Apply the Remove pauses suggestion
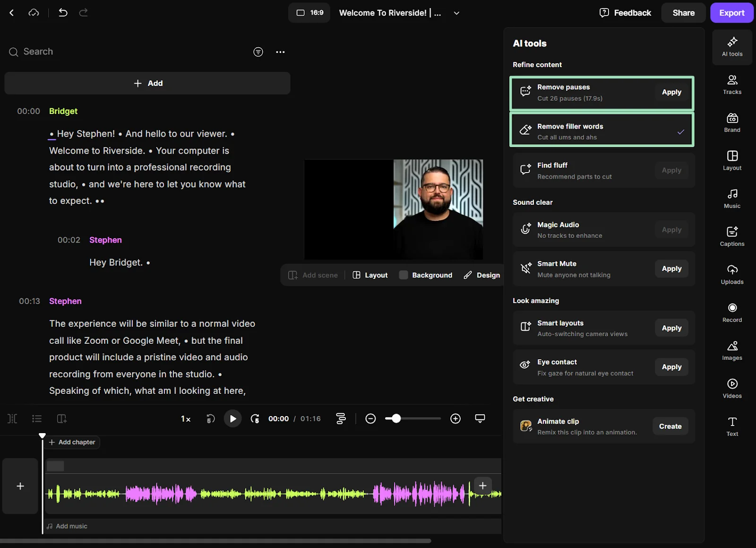This screenshot has width=756, height=548. click(671, 92)
